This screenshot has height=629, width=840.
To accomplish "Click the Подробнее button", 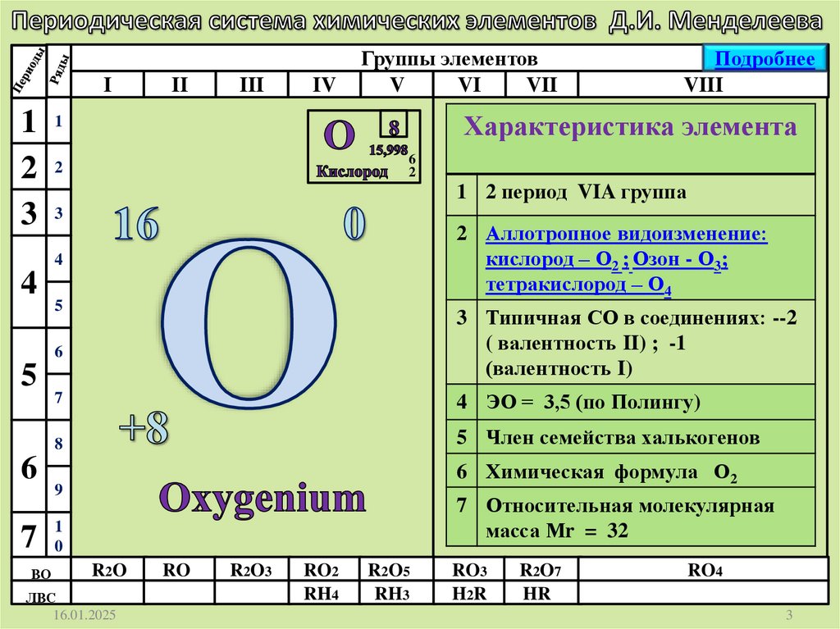I will pos(765,58).
